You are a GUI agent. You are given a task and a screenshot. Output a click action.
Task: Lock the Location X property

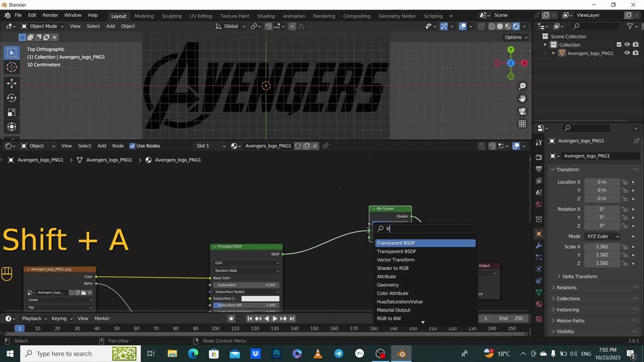pyautogui.click(x=624, y=182)
